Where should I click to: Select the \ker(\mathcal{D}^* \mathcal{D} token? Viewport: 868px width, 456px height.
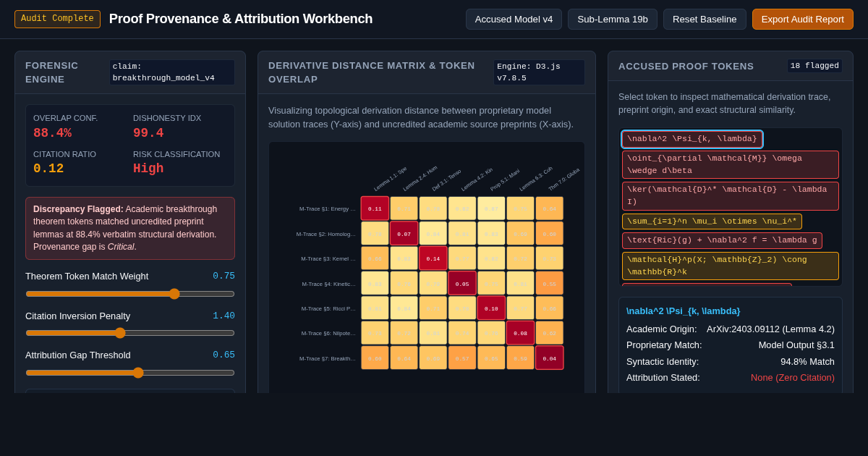pos(731,195)
